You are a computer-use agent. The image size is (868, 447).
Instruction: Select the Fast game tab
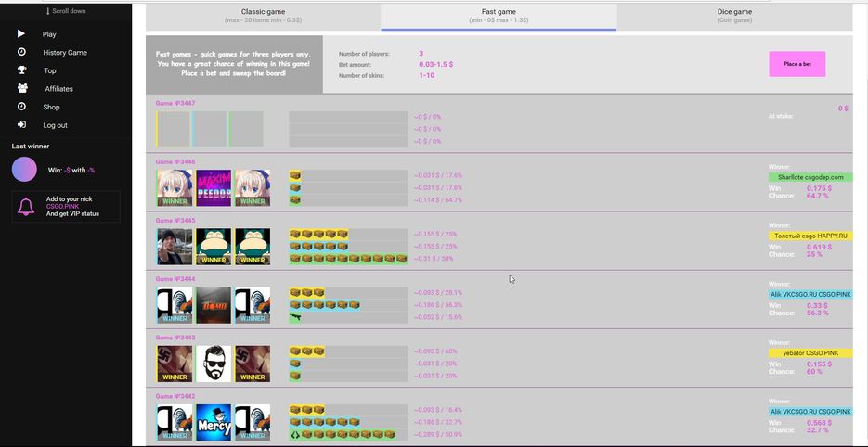pyautogui.click(x=499, y=17)
